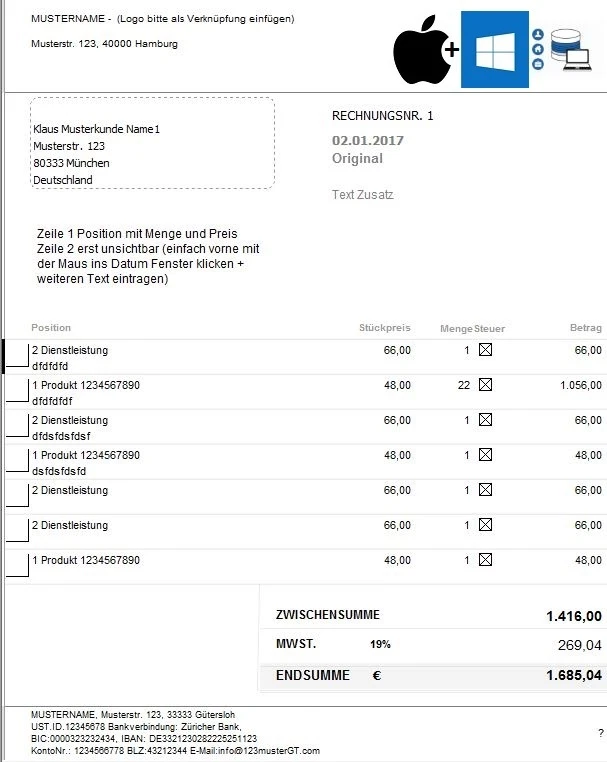Click the Zeile 1 Position mit Menge instruction text

tap(137, 234)
